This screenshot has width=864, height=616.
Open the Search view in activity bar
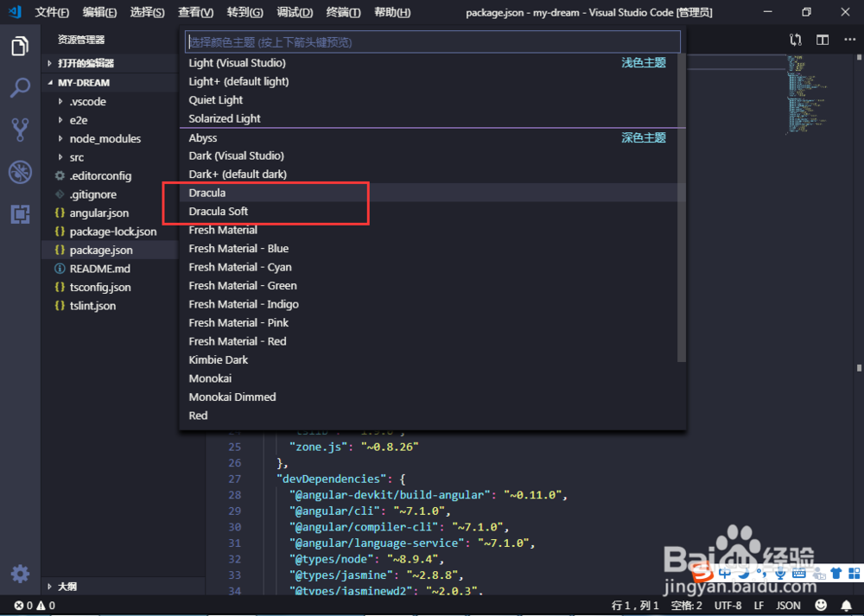tap(20, 87)
